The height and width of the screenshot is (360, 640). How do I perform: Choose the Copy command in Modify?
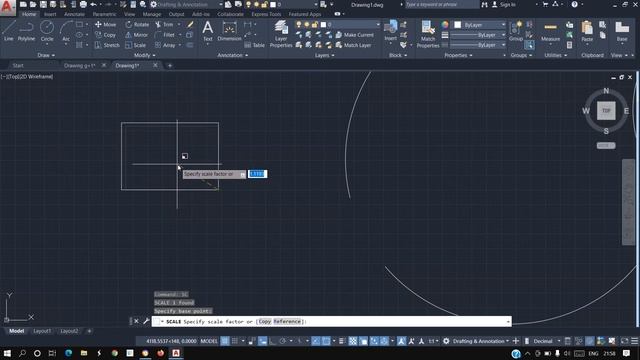tap(105, 35)
